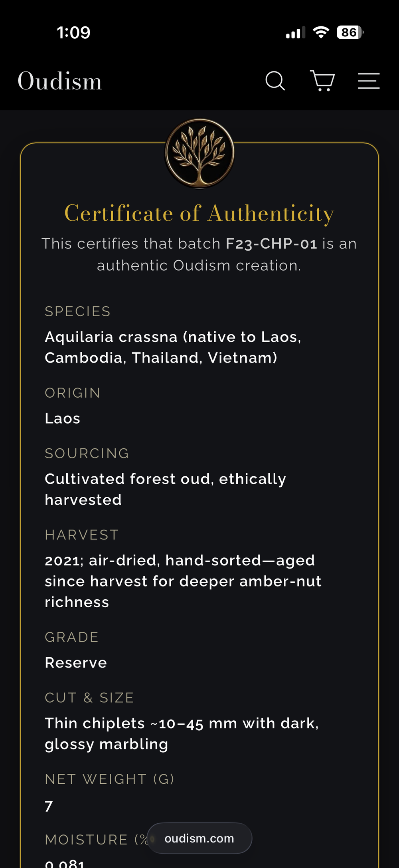Image resolution: width=399 pixels, height=868 pixels.
Task: Tap the golden tree emblem
Action: tap(199, 153)
